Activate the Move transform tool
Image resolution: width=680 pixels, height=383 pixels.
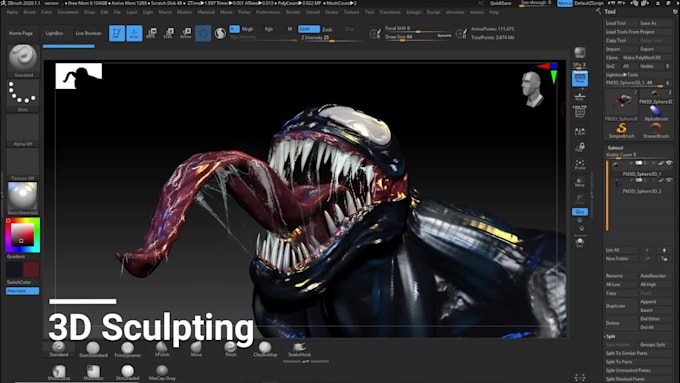point(151,33)
